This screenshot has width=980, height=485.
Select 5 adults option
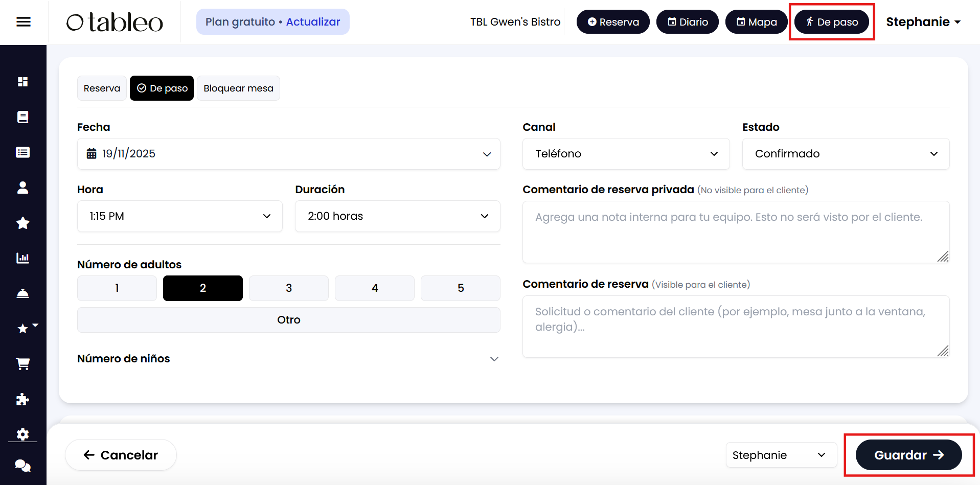coord(461,288)
